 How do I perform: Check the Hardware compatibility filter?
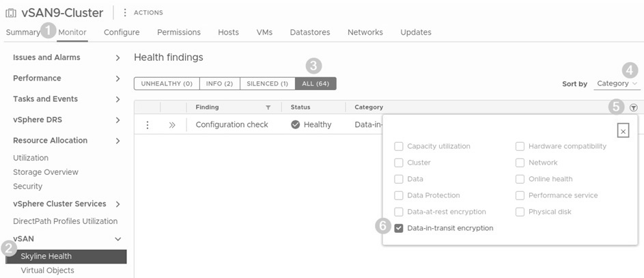click(x=520, y=146)
